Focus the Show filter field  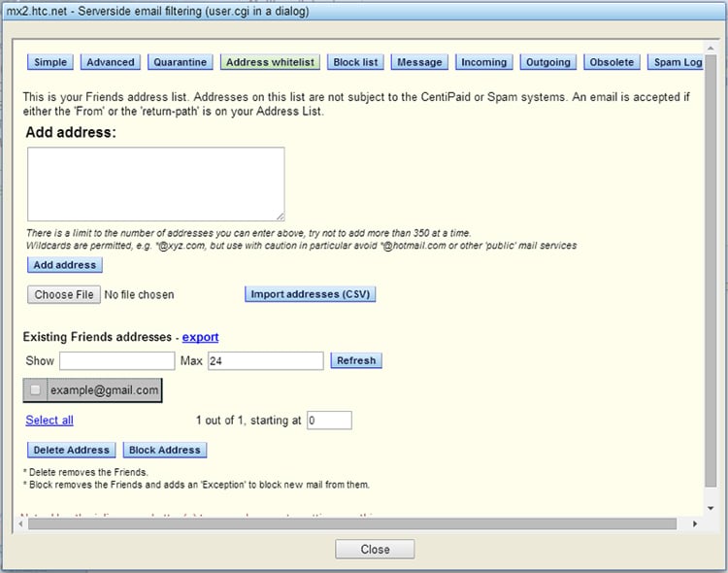pyautogui.click(x=117, y=360)
